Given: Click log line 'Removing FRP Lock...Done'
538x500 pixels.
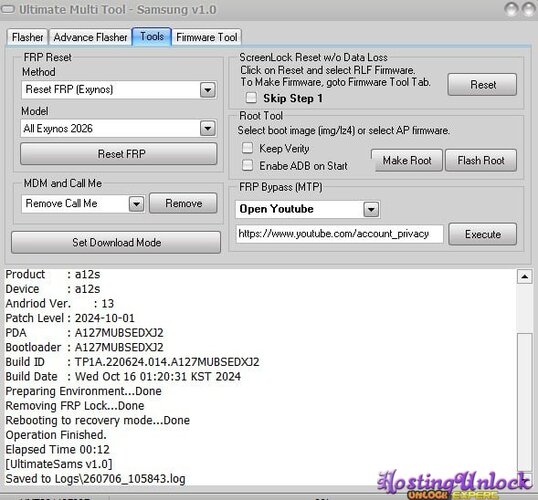Looking at the screenshot, I should point(75,406).
